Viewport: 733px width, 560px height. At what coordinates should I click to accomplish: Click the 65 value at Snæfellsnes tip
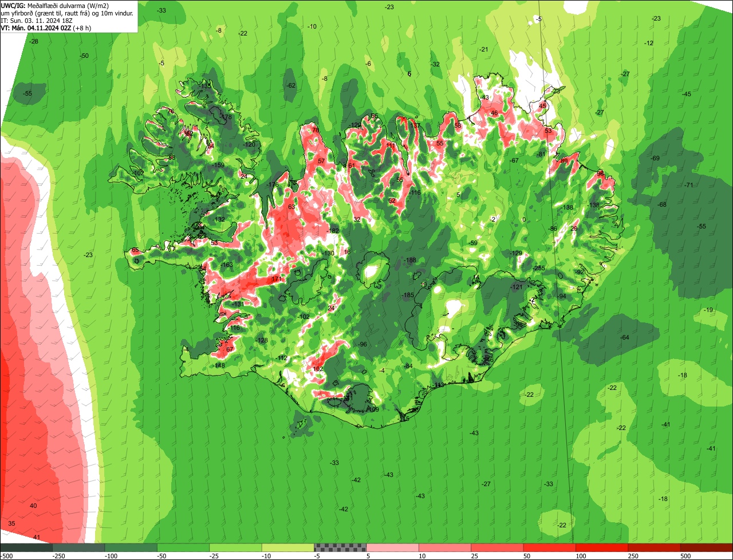135,250
